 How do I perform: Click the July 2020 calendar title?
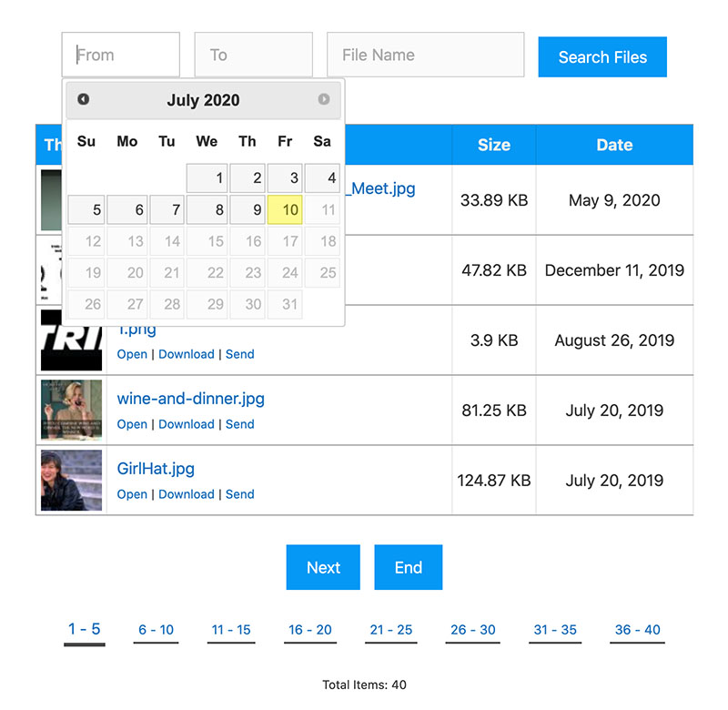pos(203,100)
